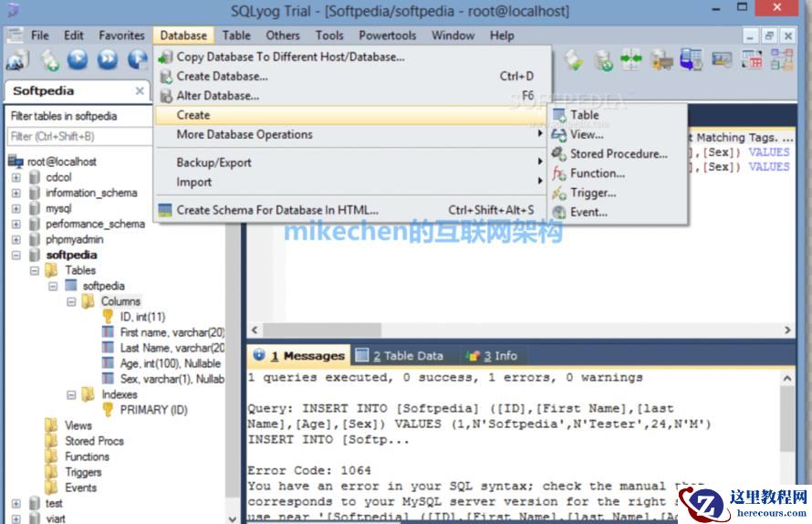This screenshot has width=812, height=524.
Task: Expand the information_schema database node
Action: 16,194
